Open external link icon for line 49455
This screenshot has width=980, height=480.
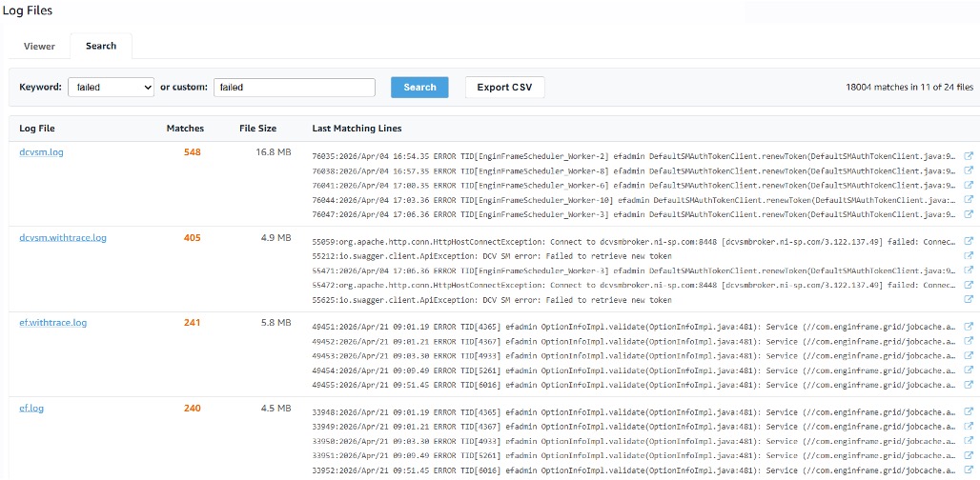(970, 385)
